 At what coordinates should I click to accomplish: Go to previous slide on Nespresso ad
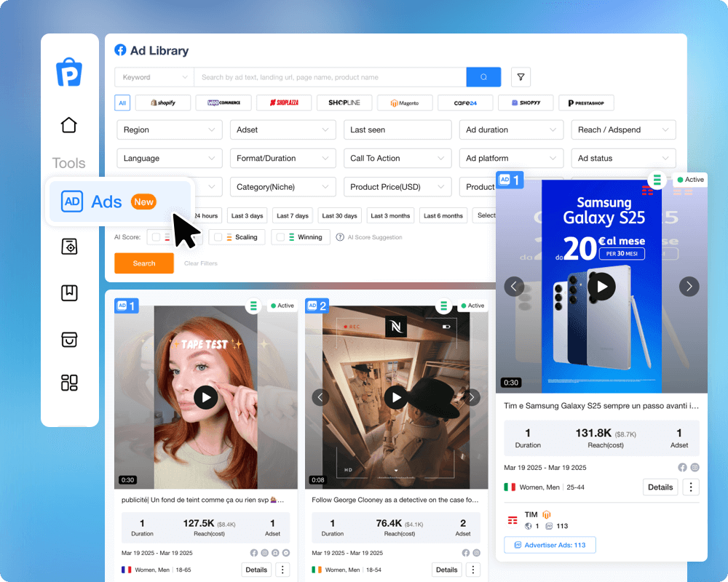point(320,397)
